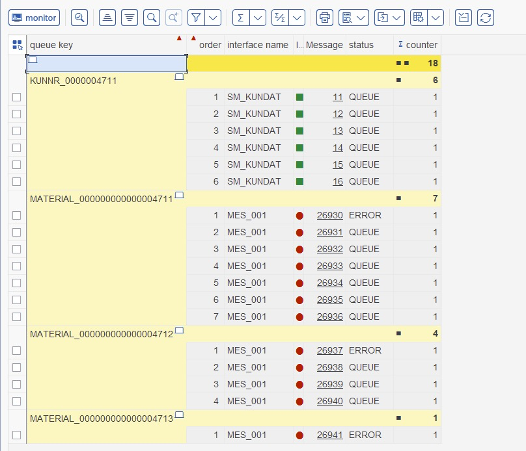
Task: Print the list via printer icon
Action: click(x=324, y=17)
